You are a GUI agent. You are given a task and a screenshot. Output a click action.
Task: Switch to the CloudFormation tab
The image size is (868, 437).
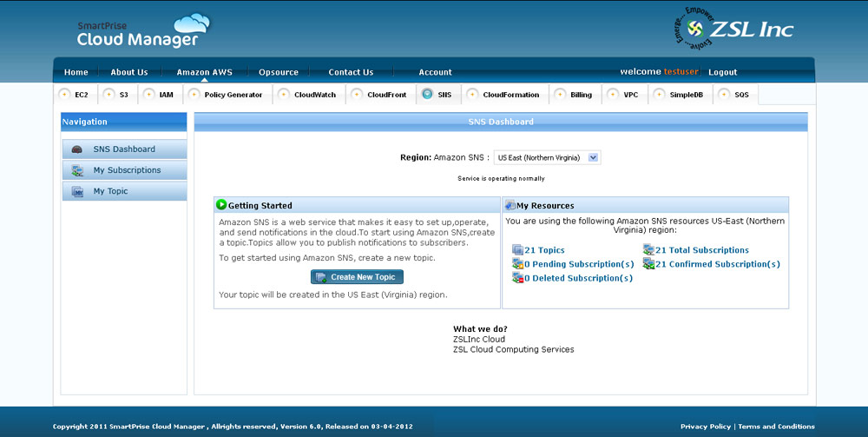[x=505, y=95]
